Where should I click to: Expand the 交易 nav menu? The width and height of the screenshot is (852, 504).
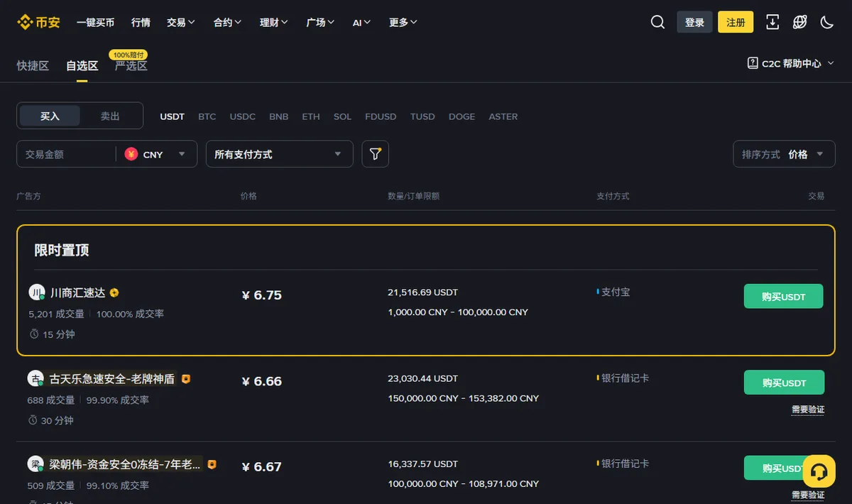click(181, 23)
